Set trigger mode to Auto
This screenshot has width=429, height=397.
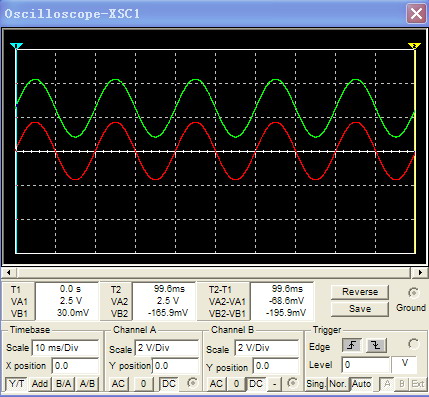point(362,384)
